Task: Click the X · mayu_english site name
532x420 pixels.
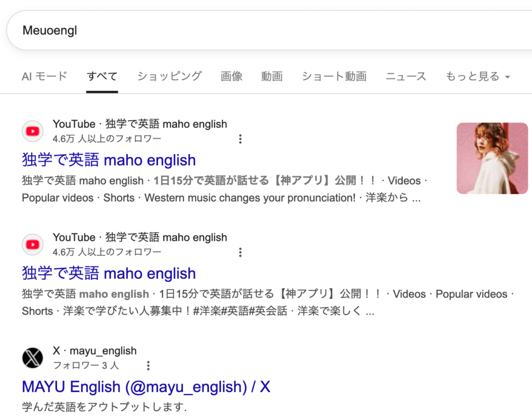Action: click(x=95, y=351)
